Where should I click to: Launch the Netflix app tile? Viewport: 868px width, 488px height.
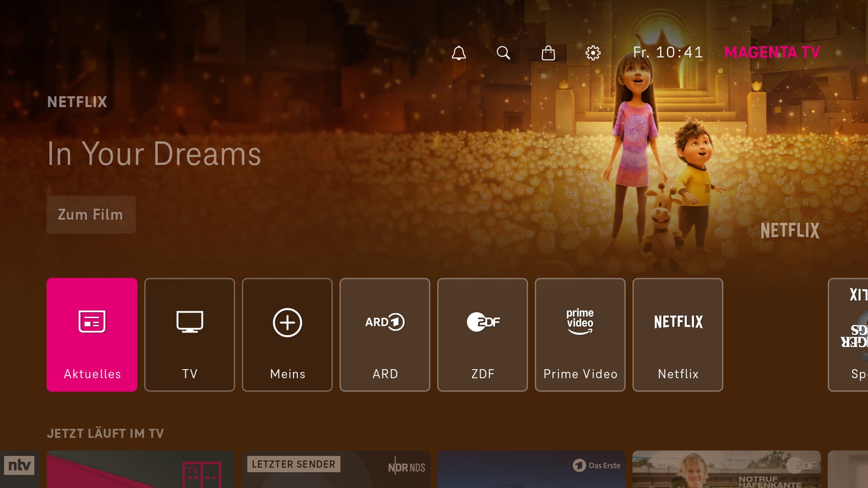tap(678, 334)
